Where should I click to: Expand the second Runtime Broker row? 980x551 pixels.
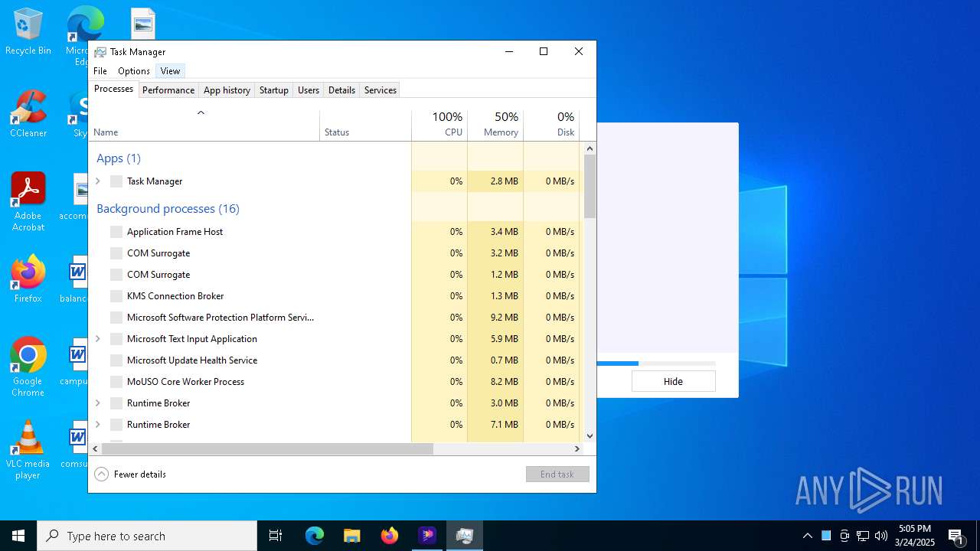[x=98, y=425]
